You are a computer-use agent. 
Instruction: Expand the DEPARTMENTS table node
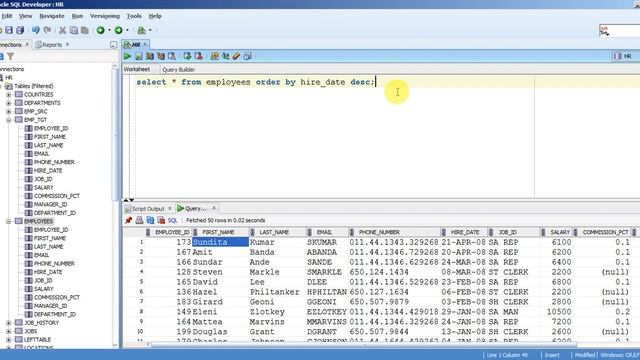pos(9,103)
